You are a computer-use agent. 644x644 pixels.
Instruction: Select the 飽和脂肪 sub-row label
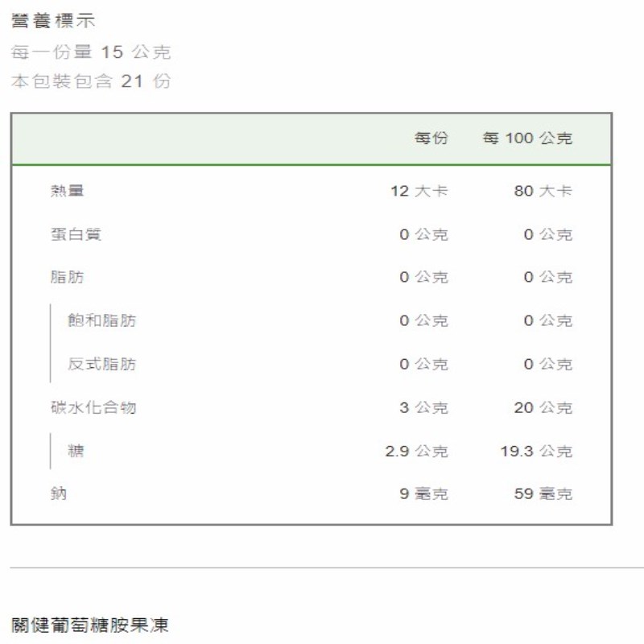click(x=101, y=321)
